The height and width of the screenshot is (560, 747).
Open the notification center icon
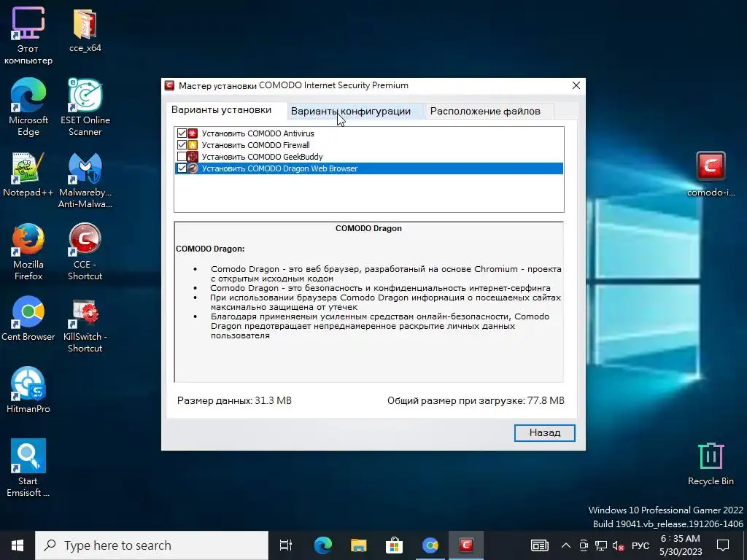[x=723, y=545]
